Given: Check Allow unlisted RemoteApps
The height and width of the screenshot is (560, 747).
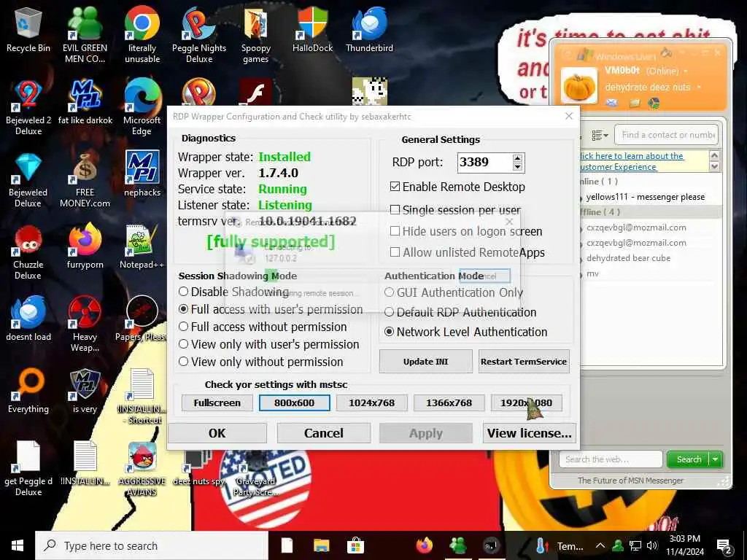Looking at the screenshot, I should point(395,252).
